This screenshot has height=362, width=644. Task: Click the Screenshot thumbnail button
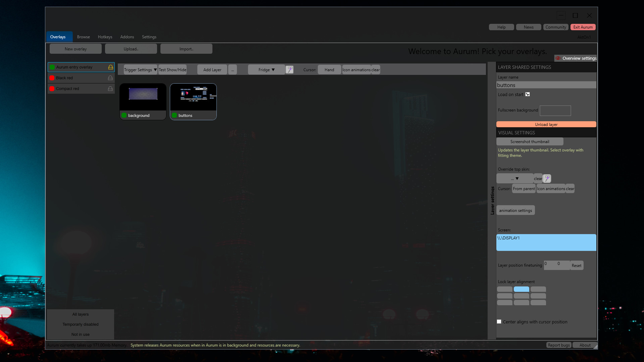[x=530, y=141]
